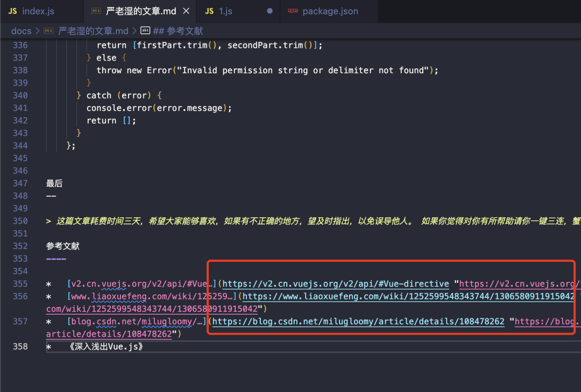The height and width of the screenshot is (392, 581).
Task: Click the return []; line
Action: [111, 121]
